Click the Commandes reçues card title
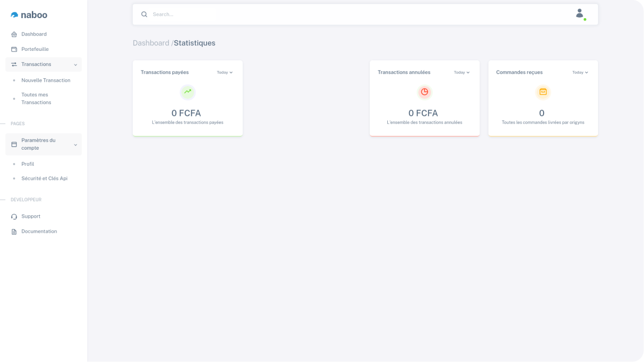644x362 pixels. tap(520, 72)
